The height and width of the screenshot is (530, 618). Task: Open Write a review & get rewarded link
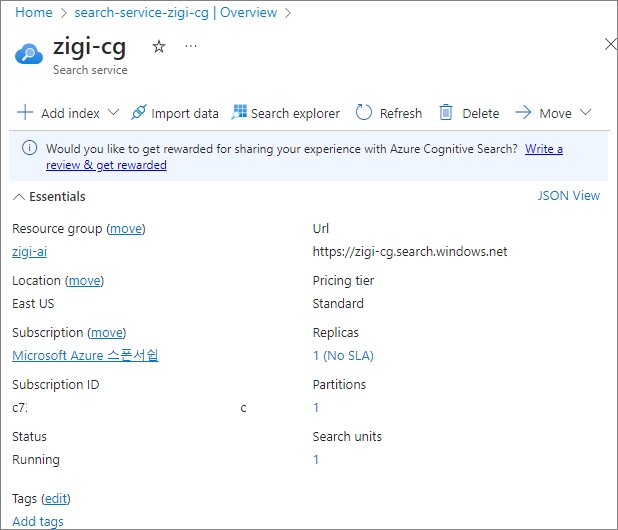(304, 157)
